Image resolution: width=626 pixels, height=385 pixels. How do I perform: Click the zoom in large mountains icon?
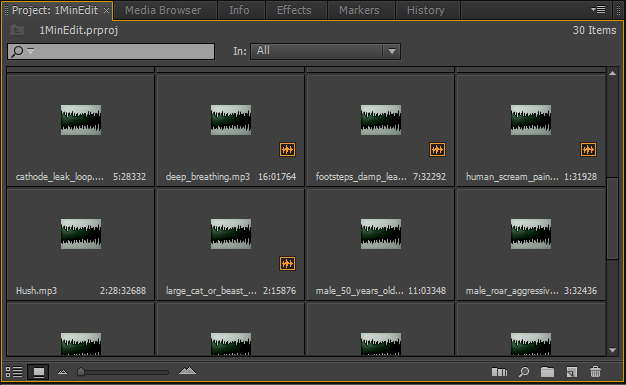click(187, 371)
